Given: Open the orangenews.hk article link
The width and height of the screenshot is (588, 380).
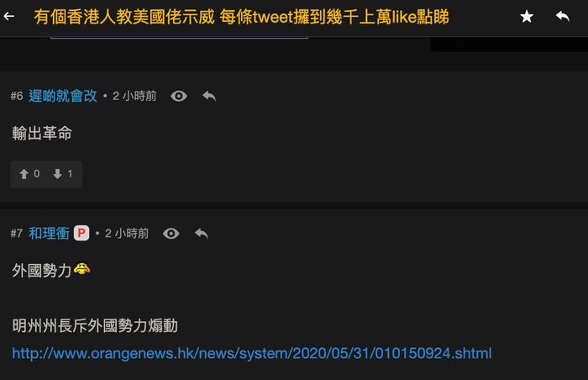Looking at the screenshot, I should tap(252, 353).
